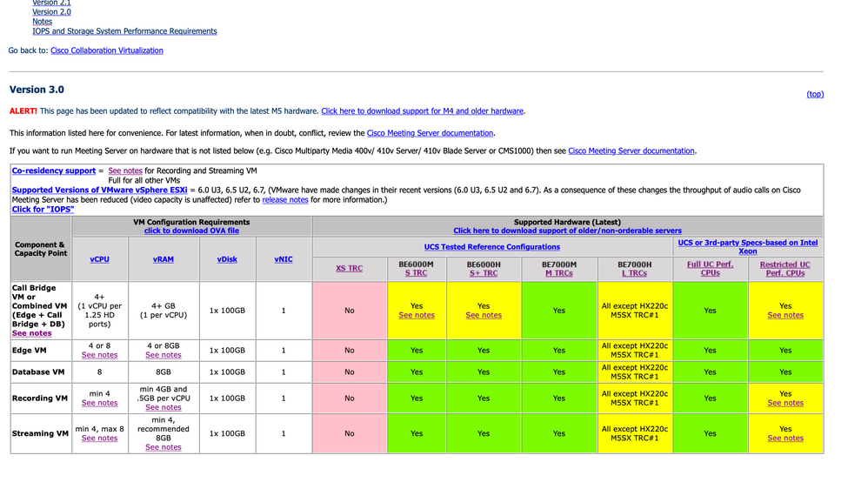Select the Recording VM row label
Image resolution: width=868 pixels, height=482 pixels.
coord(40,398)
